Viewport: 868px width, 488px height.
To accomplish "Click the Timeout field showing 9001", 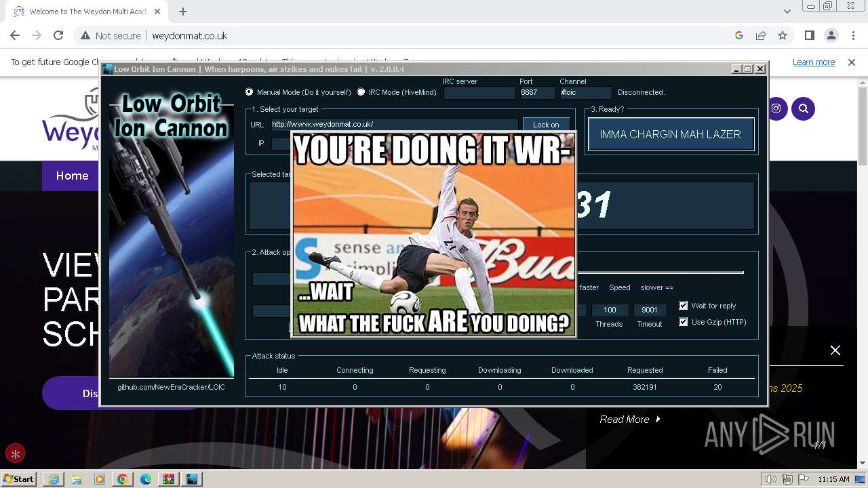I will (650, 310).
